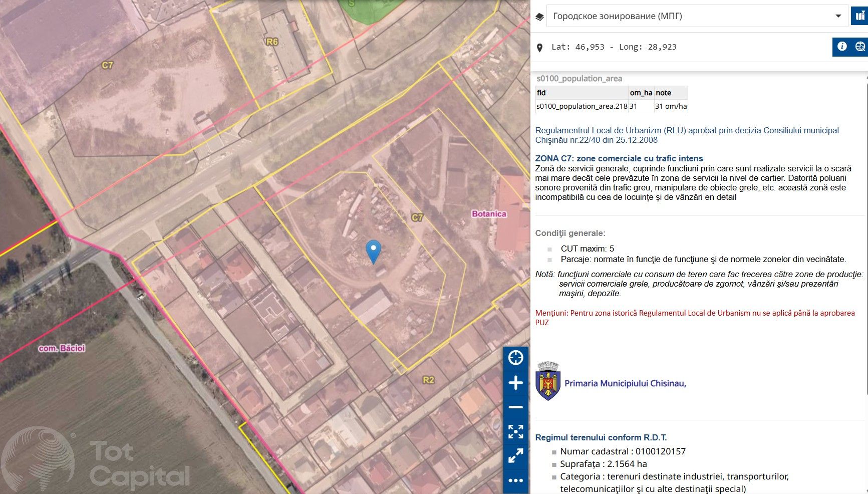868x494 pixels.
Task: Click the Chisinau coat of arms logo
Action: pyautogui.click(x=548, y=381)
